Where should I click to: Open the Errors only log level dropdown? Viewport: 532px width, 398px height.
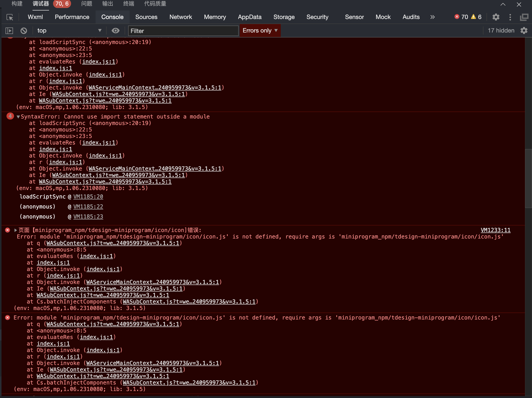[260, 30]
